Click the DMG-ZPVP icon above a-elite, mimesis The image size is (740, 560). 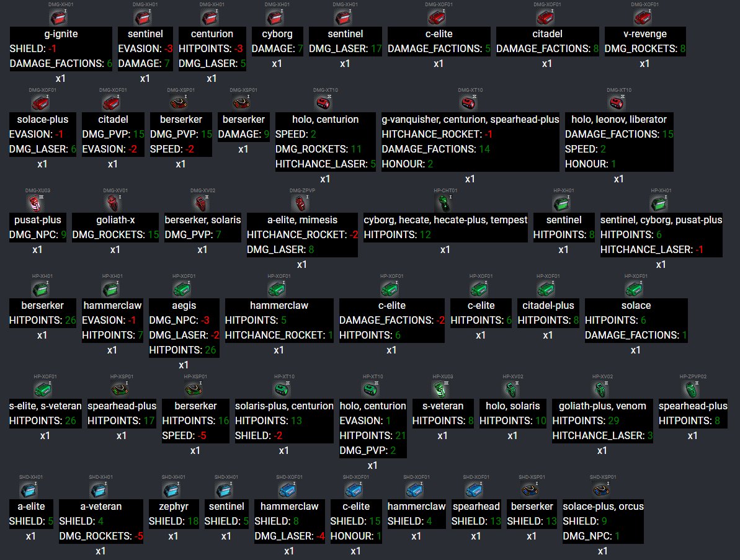(x=301, y=203)
